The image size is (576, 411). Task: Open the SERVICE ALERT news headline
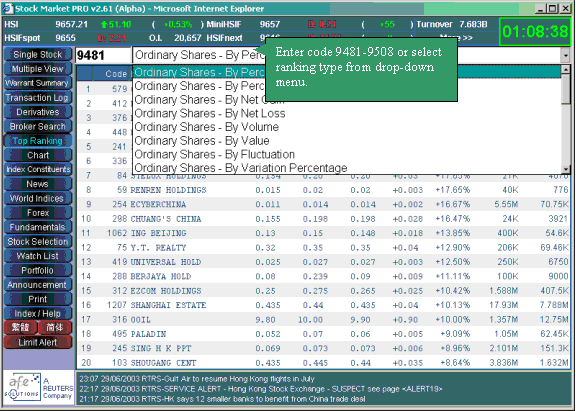pyautogui.click(x=261, y=389)
